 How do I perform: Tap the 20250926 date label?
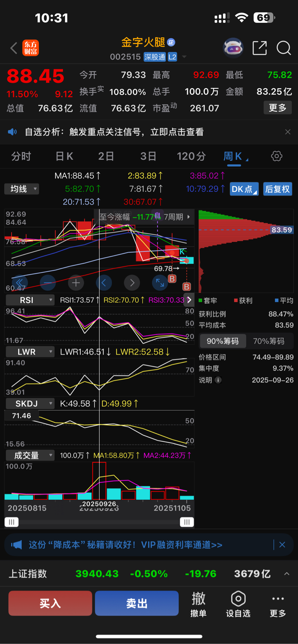coord(99,504)
